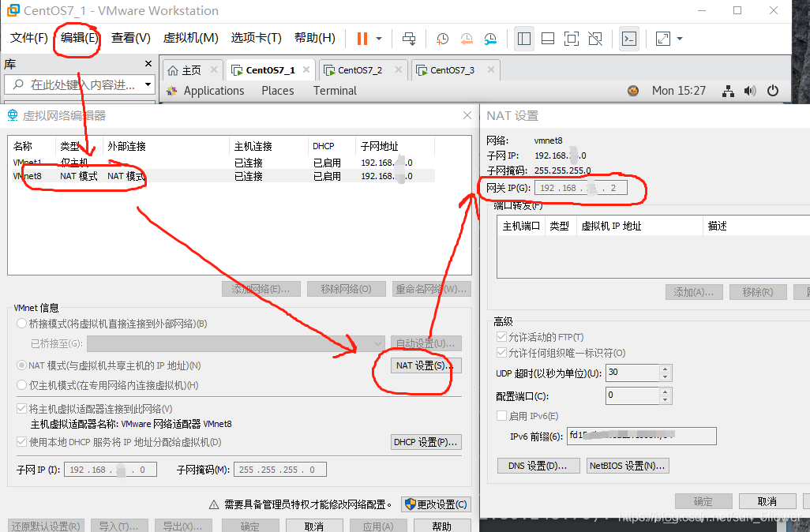
Task: Take a snapshot using the clock-plus icon
Action: (x=442, y=39)
